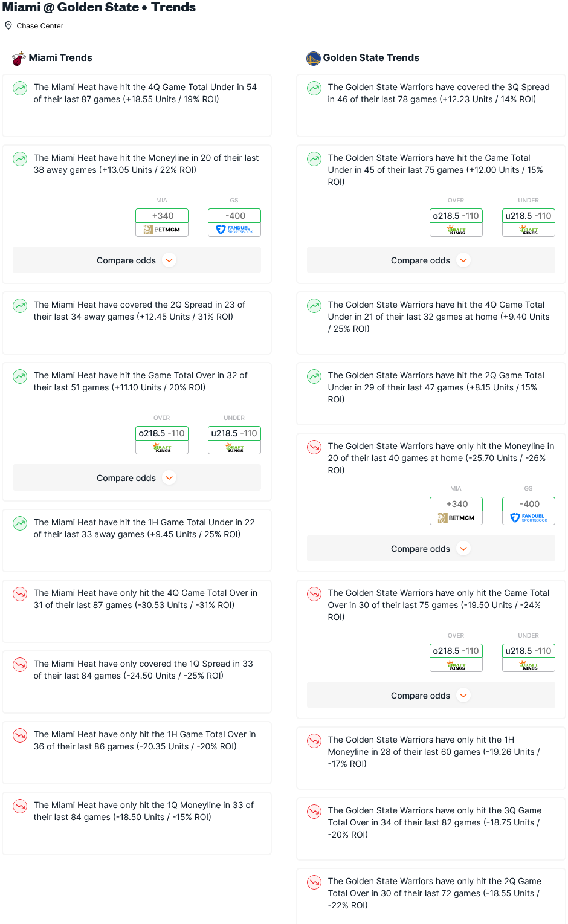Viewport: 568px width, 924px height.
Task: Click the red trend-down icon beside Warriors 1H Moneyline trend
Action: (314, 741)
